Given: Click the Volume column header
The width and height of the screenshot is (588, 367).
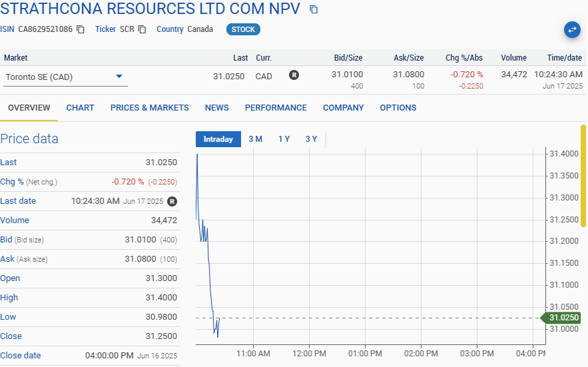Looking at the screenshot, I should [513, 58].
